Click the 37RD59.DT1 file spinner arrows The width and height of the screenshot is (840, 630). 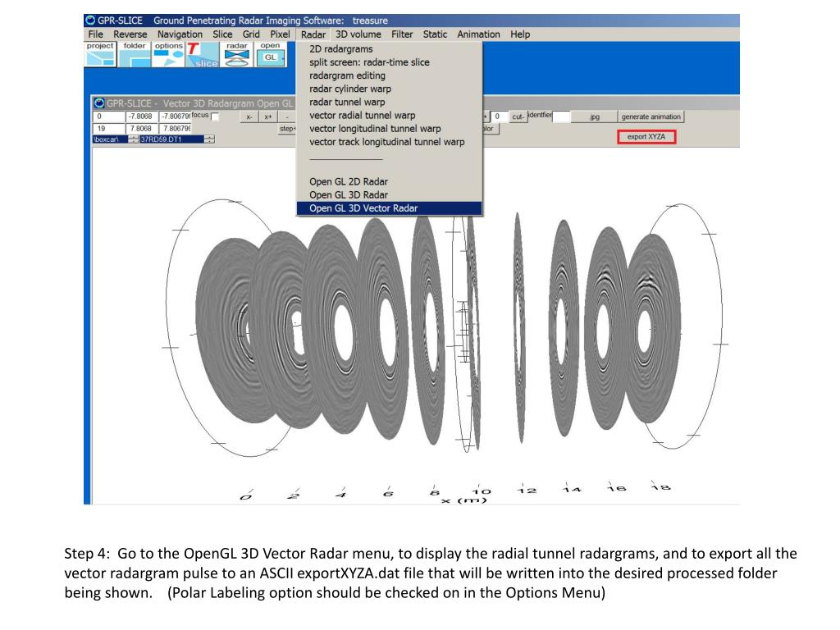[209, 139]
